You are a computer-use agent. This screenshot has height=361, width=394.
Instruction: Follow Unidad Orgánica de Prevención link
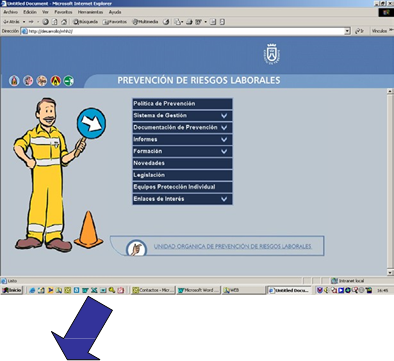click(x=232, y=246)
